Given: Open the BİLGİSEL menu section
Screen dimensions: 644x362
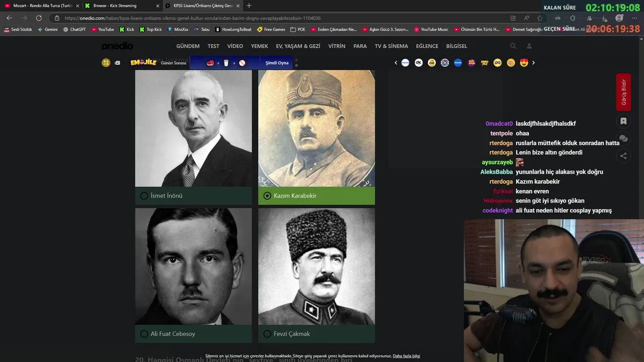Looking at the screenshot, I should 457,46.
